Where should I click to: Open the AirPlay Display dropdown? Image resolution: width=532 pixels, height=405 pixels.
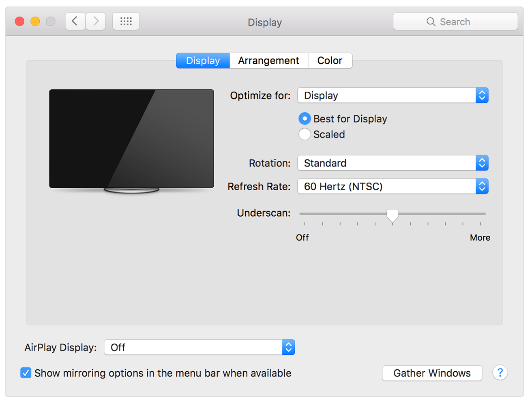[199, 347]
